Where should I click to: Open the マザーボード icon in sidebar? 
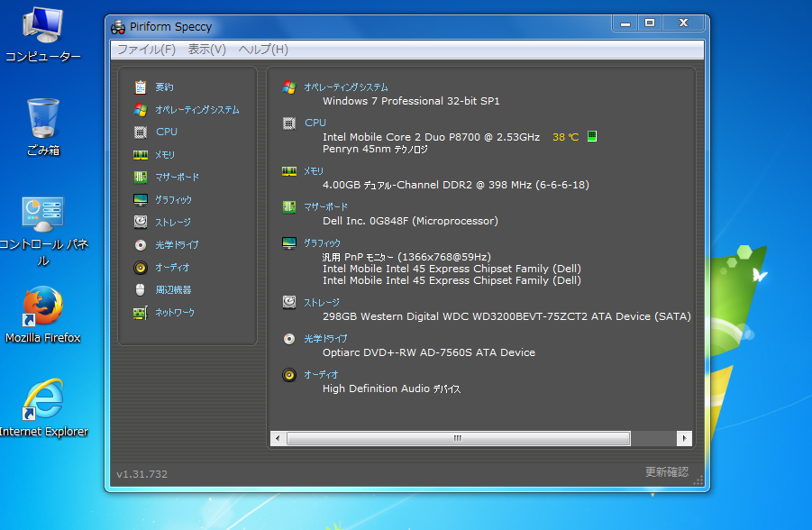(141, 178)
